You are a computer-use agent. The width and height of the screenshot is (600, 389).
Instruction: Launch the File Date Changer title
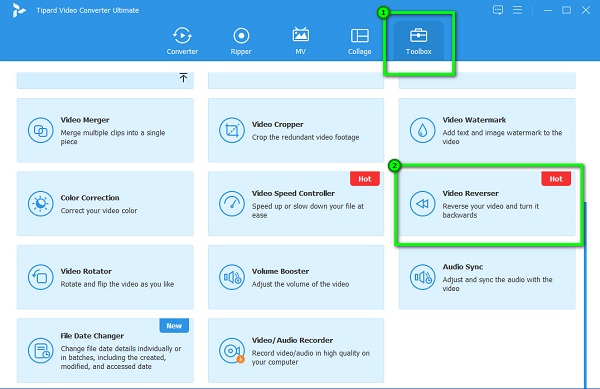[92, 336]
